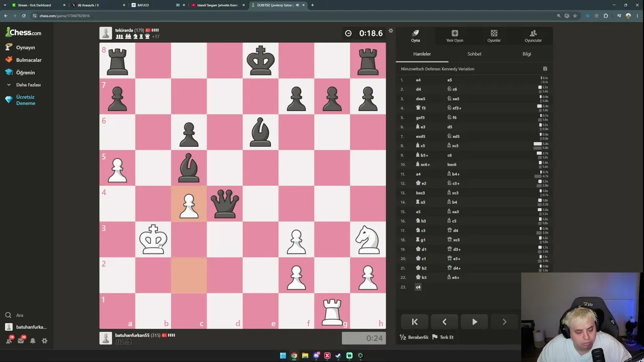The height and width of the screenshot is (362, 644).
Task: Switch to the Hamleler tab
Action: (x=422, y=54)
